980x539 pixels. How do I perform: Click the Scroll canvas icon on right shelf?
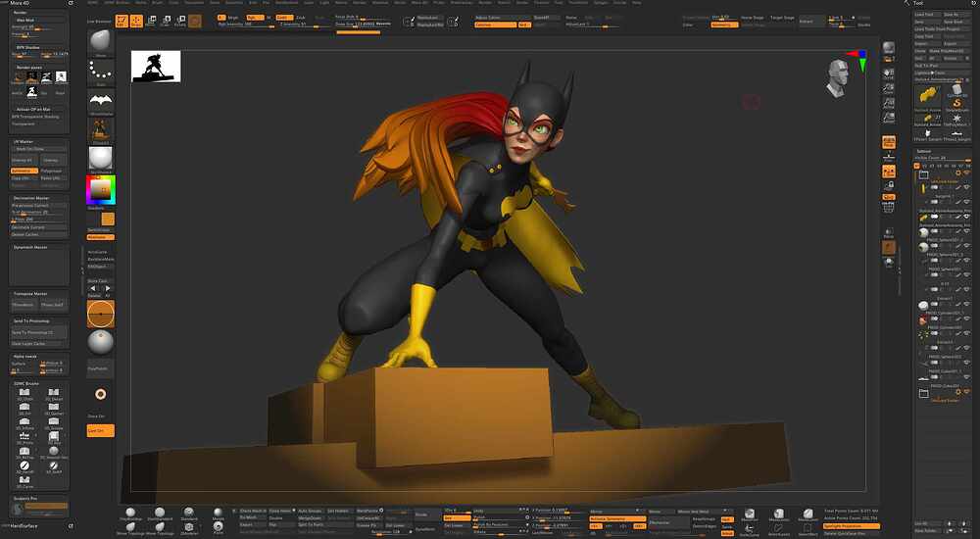click(x=888, y=73)
